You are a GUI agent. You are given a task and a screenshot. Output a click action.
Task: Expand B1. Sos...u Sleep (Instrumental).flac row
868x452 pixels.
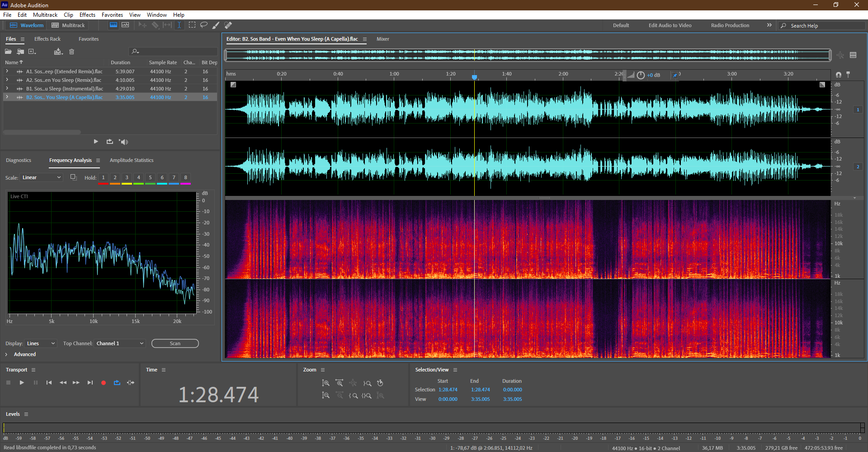tap(7, 89)
